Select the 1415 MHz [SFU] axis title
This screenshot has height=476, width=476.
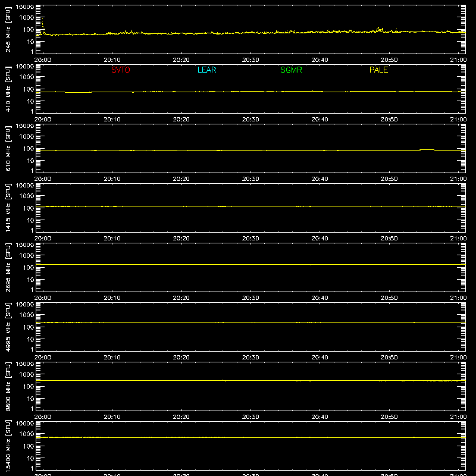pos(8,208)
